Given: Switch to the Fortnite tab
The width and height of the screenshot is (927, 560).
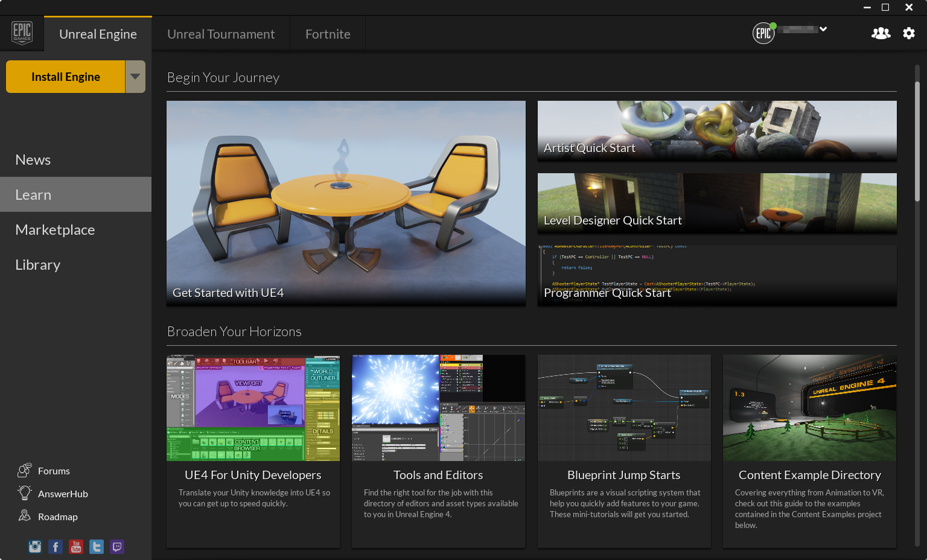Looking at the screenshot, I should [328, 34].
